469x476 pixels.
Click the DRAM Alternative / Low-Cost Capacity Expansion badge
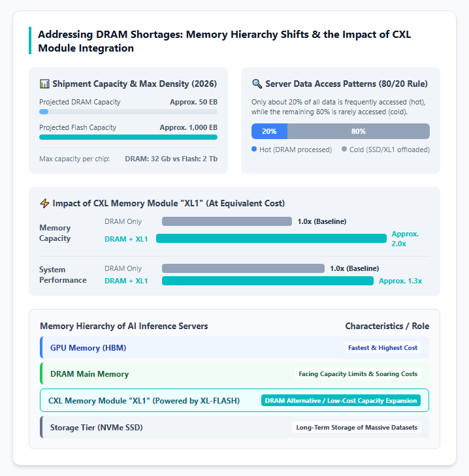click(x=341, y=400)
